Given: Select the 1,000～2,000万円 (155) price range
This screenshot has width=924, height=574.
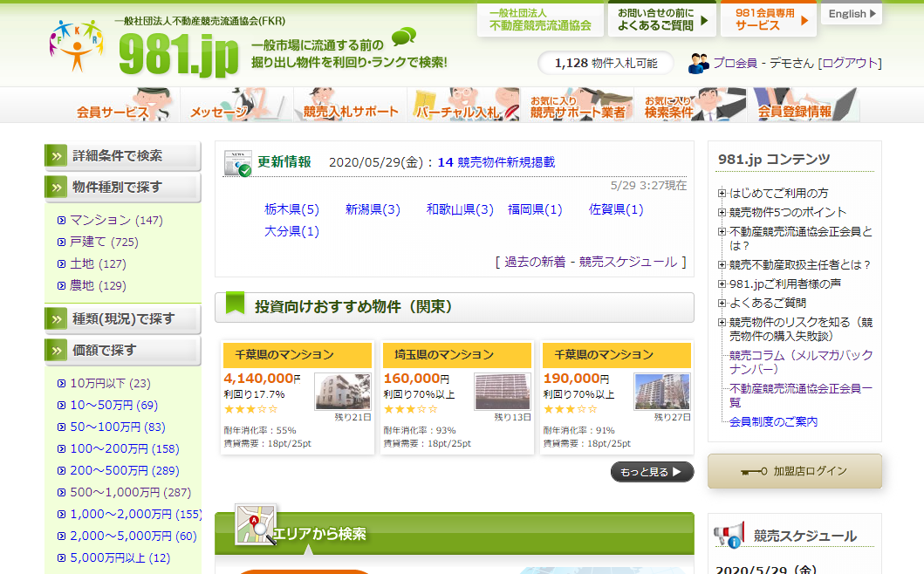Looking at the screenshot, I should 136,515.
